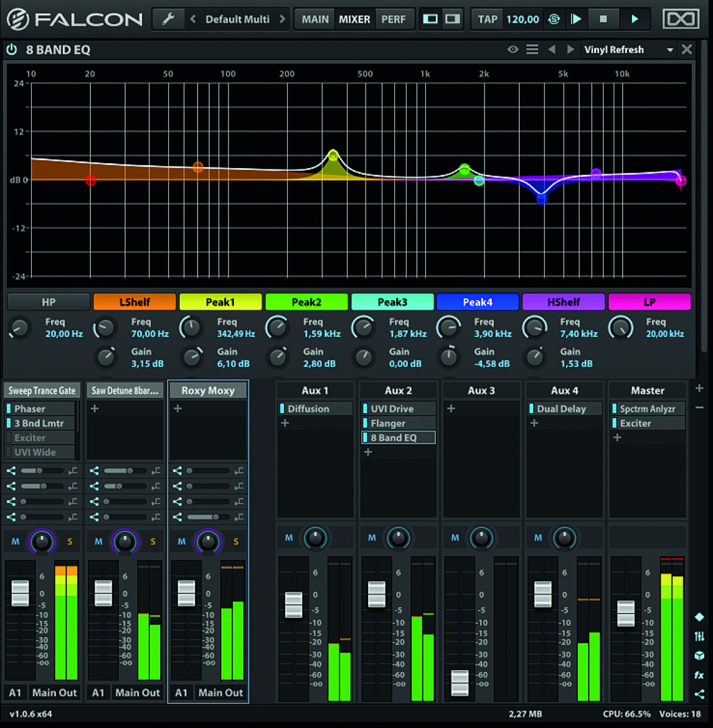Select the UVI Drive effect on Aux 2
713x728 pixels.
pyautogui.click(x=398, y=409)
